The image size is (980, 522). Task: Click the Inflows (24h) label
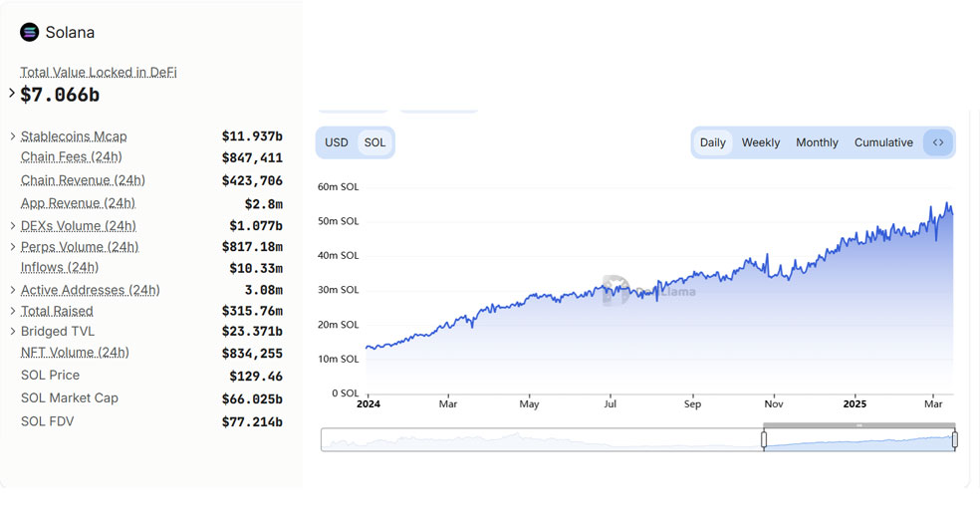tap(60, 268)
